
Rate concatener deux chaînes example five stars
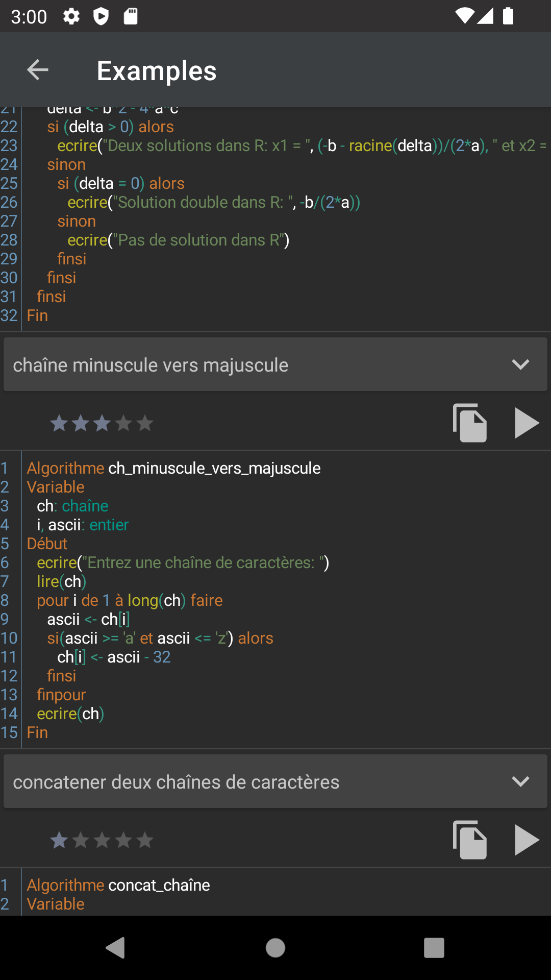(145, 840)
